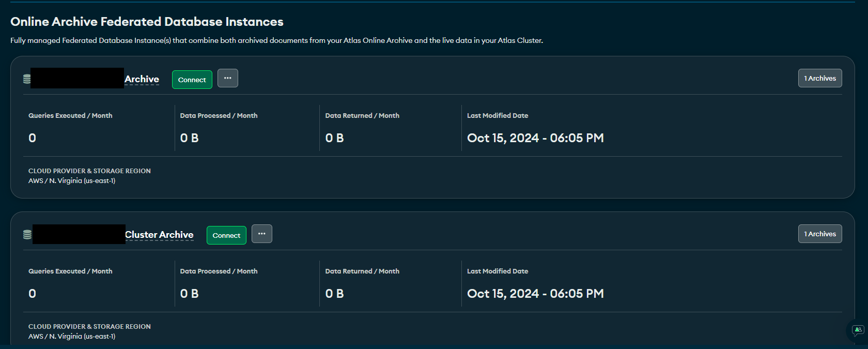Image resolution: width=868 pixels, height=349 pixels.
Task: Click the database icon beside Cluster Archive
Action: (x=27, y=235)
